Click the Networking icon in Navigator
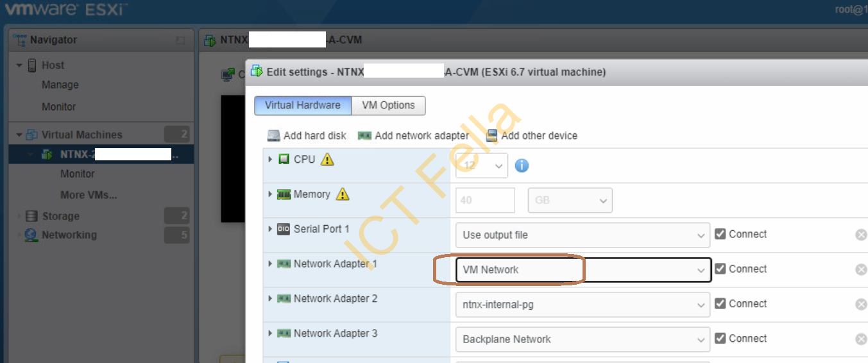The height and width of the screenshot is (363, 868). coord(31,235)
